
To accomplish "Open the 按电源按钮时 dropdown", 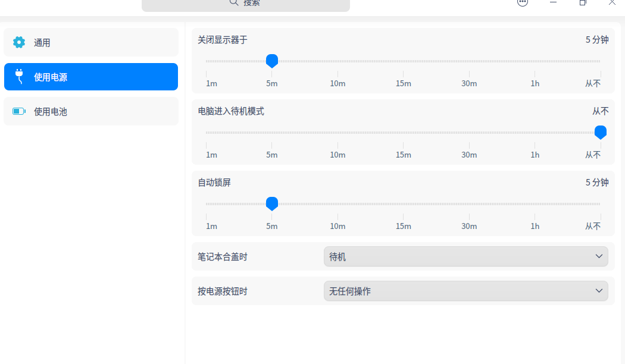I will (x=466, y=291).
